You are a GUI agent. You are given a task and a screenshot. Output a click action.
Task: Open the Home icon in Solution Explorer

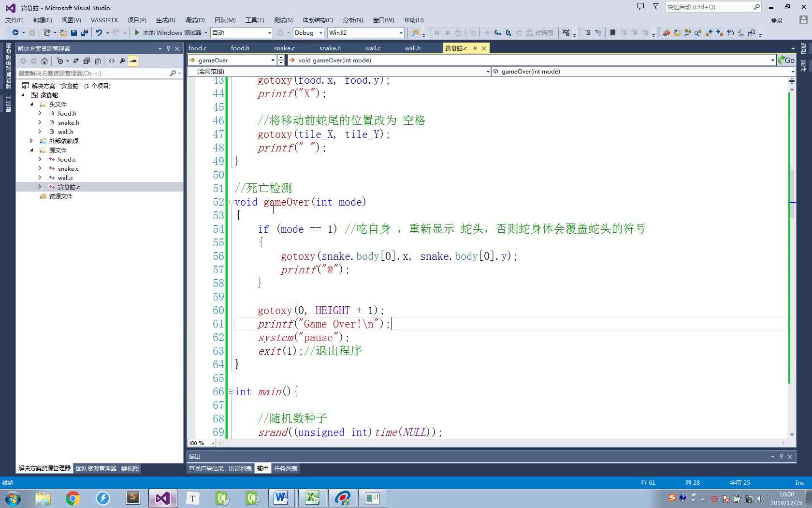coord(44,61)
